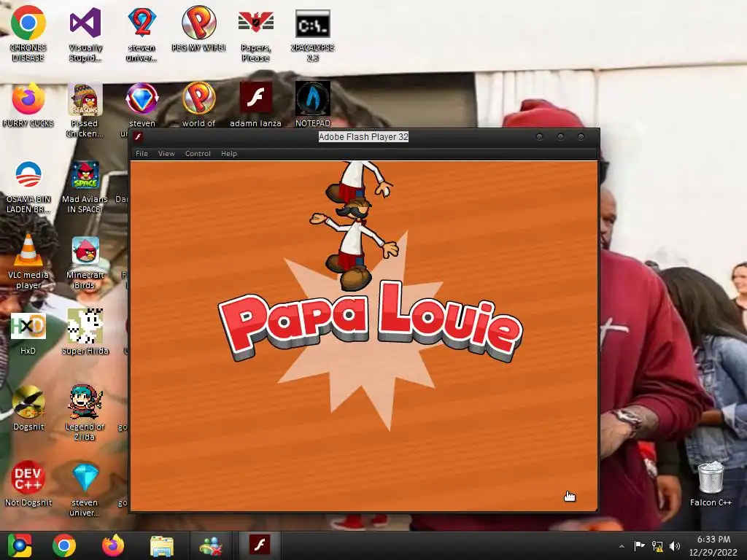Open Chrome from the taskbar
This screenshot has height=560, width=747.
tap(64, 545)
